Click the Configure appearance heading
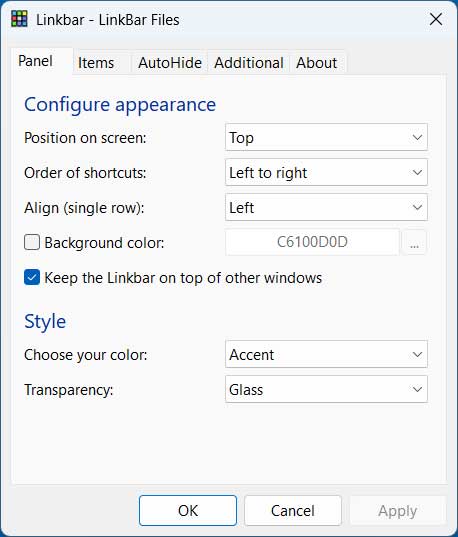The image size is (458, 537). (120, 104)
